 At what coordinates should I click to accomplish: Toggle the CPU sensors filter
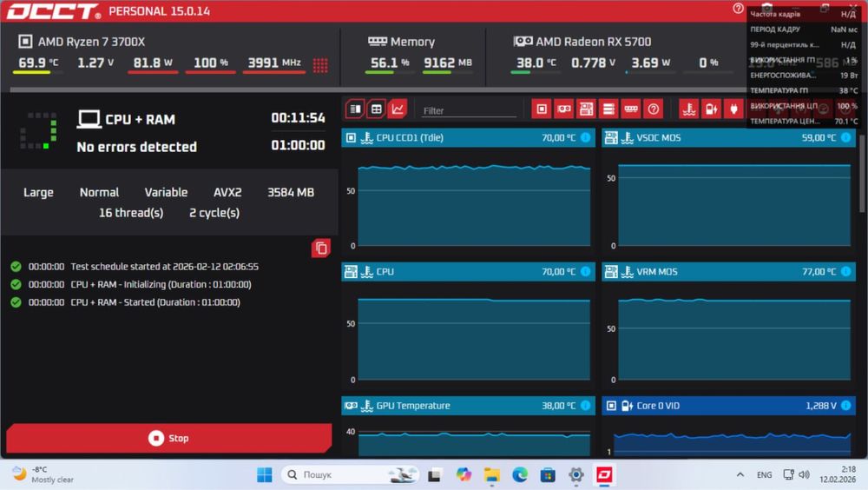542,109
